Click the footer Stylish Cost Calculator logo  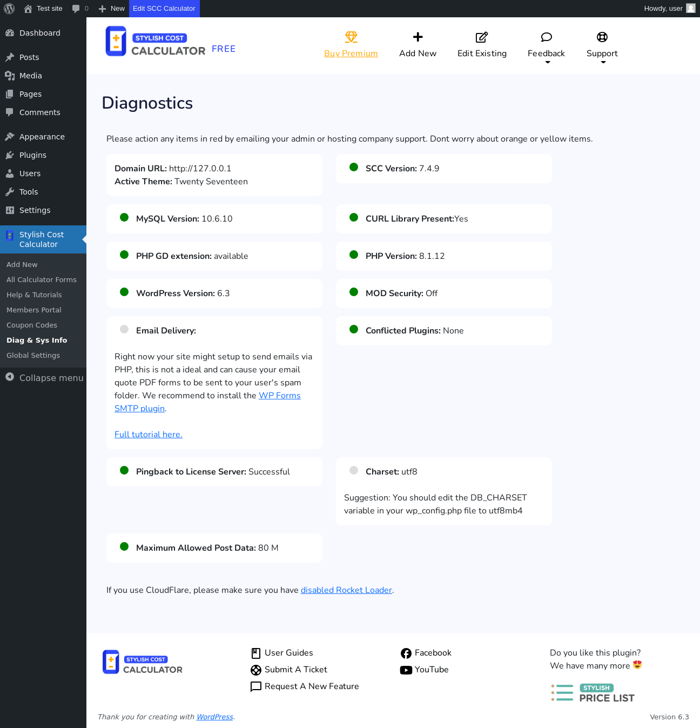(x=143, y=662)
